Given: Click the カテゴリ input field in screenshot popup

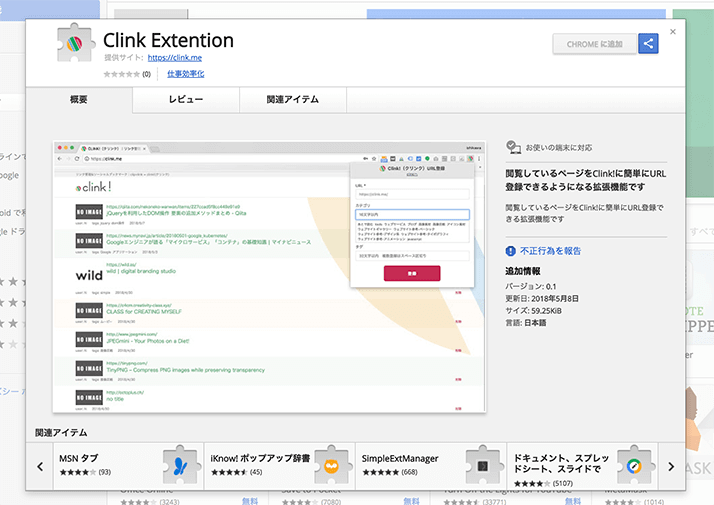Looking at the screenshot, I should 412,214.
